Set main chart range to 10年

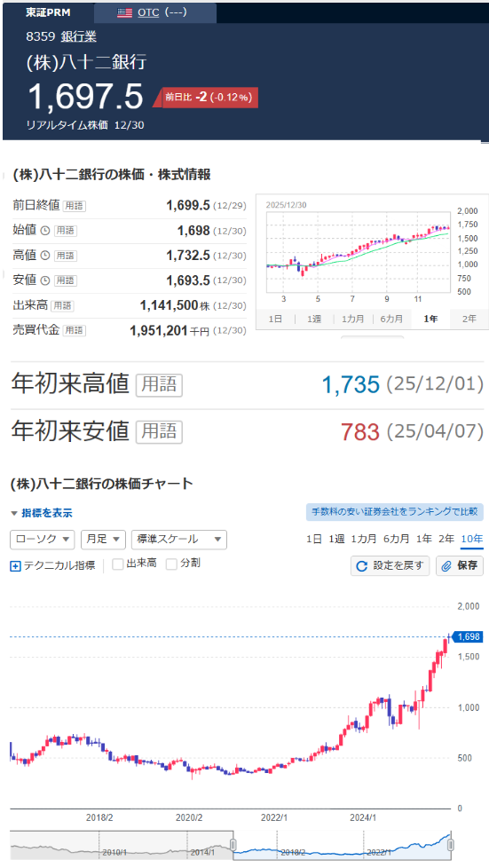(x=472, y=539)
